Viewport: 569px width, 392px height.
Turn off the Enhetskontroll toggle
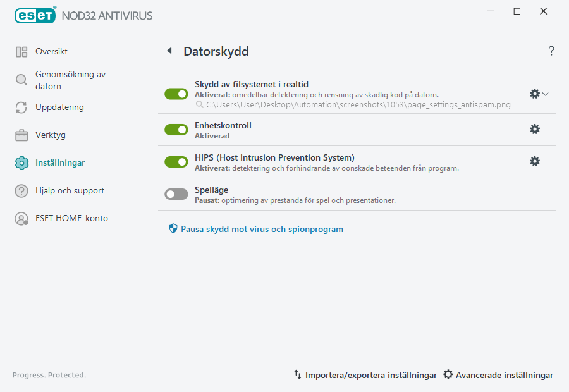(176, 130)
